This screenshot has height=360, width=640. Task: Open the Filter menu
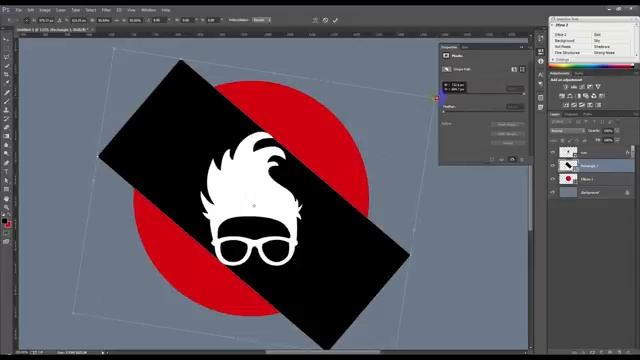tap(106, 10)
